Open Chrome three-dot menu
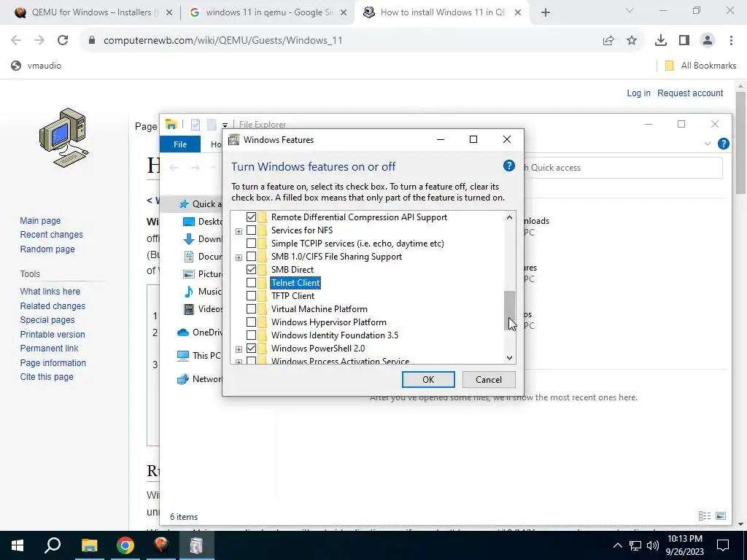Image resolution: width=747 pixels, height=560 pixels. (731, 41)
